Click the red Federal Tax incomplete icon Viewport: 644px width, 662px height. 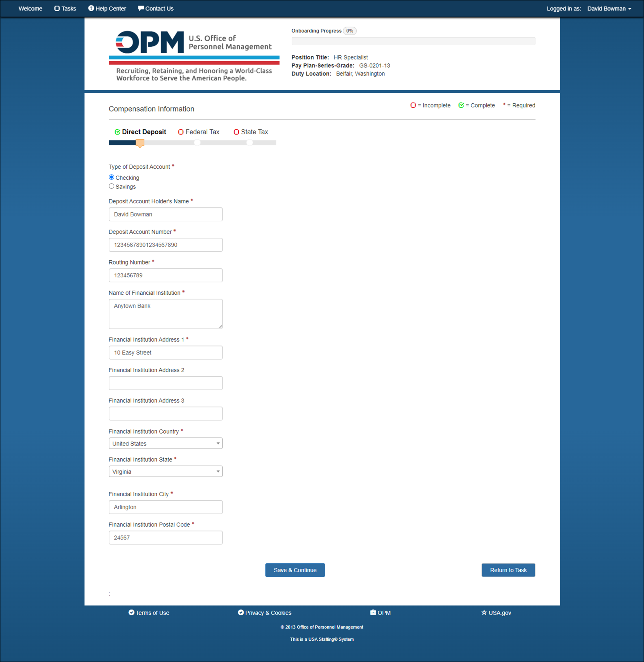pos(181,132)
